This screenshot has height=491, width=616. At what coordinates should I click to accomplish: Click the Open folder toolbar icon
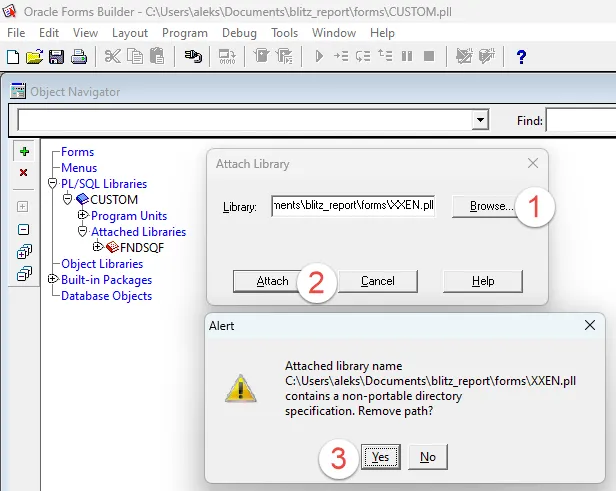(35, 57)
